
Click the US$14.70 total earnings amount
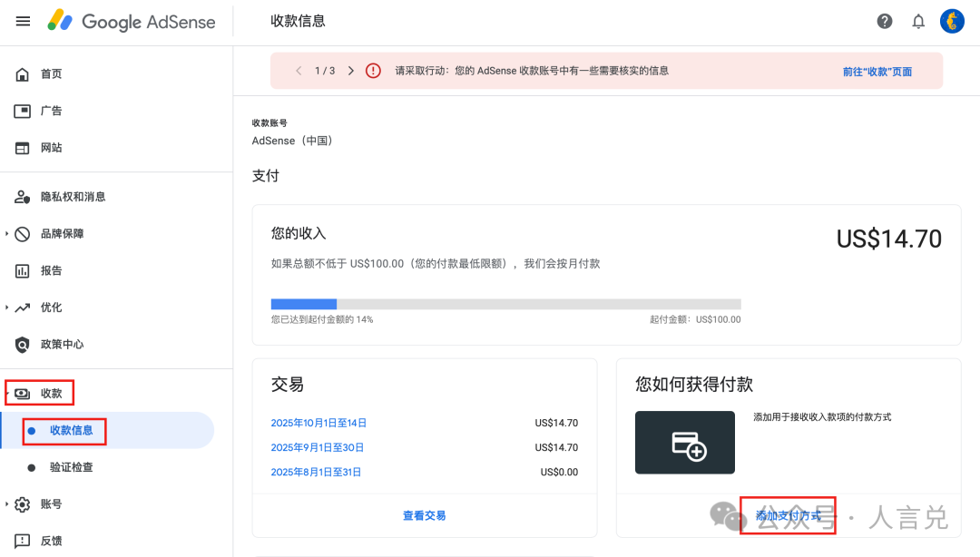coord(888,239)
